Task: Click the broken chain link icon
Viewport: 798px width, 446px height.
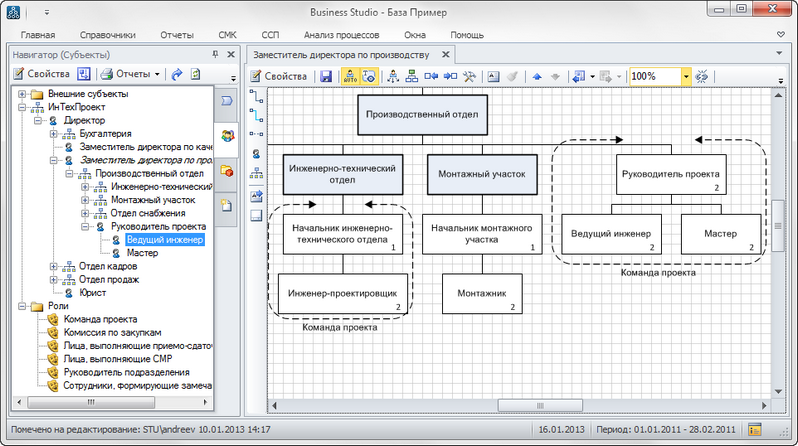Action: pos(701,76)
